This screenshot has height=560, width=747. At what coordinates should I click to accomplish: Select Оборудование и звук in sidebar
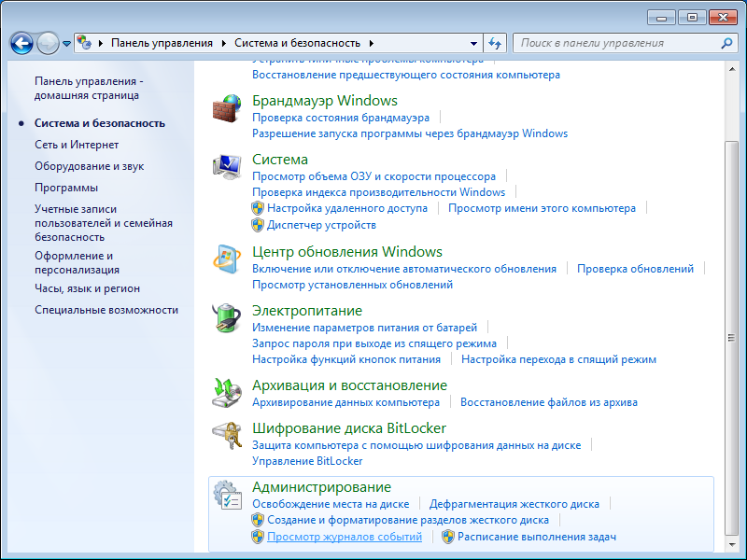click(x=89, y=166)
